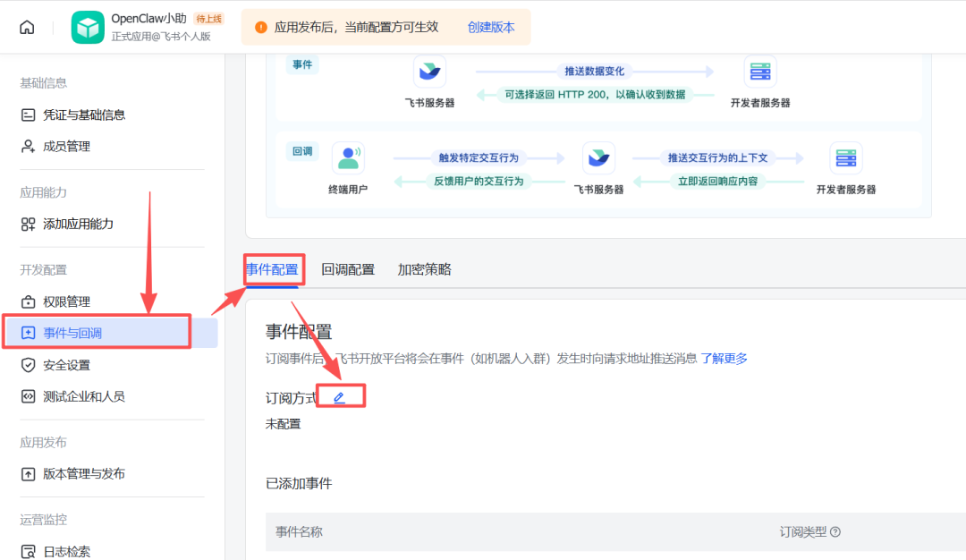Image resolution: width=966 pixels, height=560 pixels.
Task: Click 推送数据变化 flow label
Action: tap(595, 72)
